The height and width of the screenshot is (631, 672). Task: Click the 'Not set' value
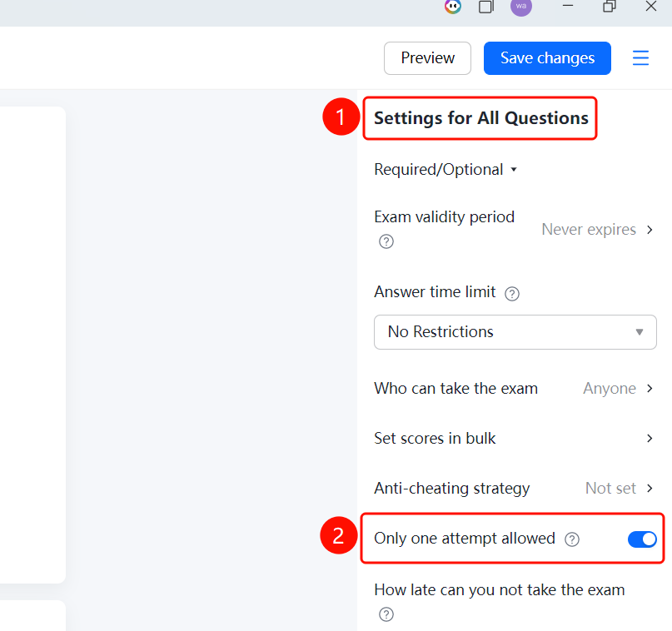coord(610,489)
